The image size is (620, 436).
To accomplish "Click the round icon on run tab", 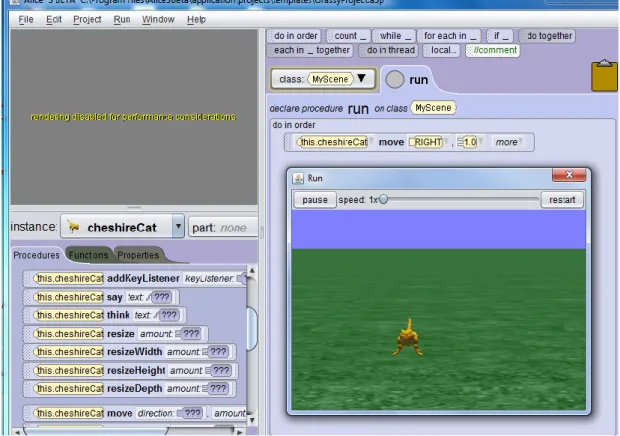I will click(x=394, y=79).
